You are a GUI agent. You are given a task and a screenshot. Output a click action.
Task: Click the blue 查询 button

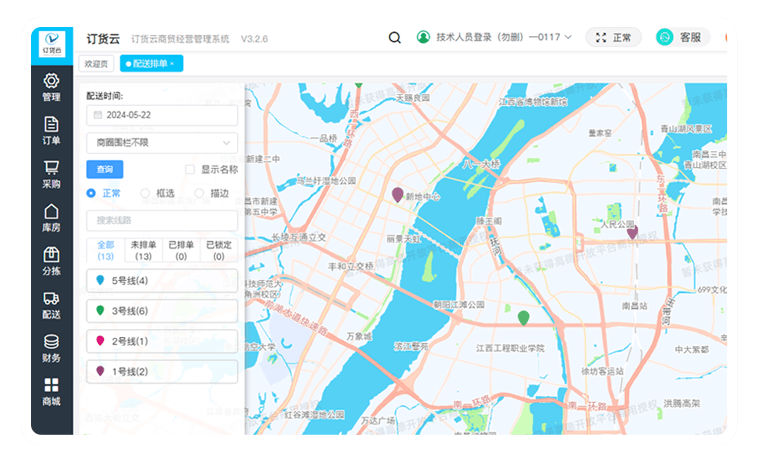tap(104, 170)
